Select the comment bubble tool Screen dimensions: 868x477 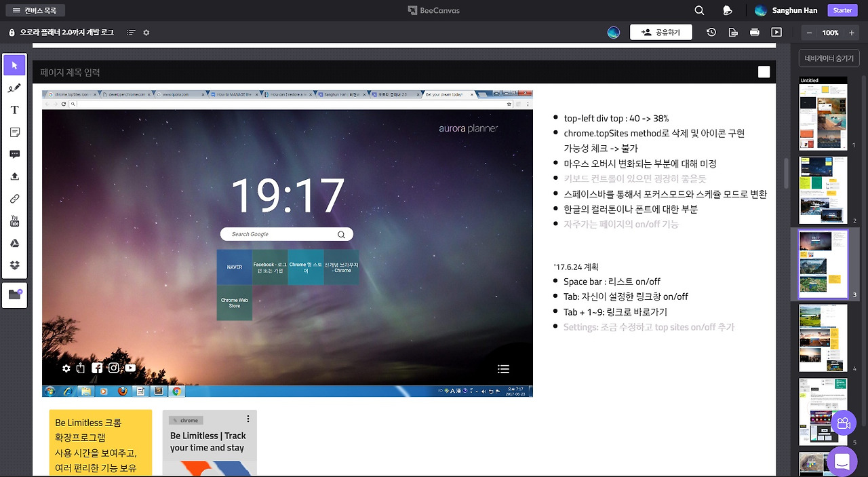[14, 154]
